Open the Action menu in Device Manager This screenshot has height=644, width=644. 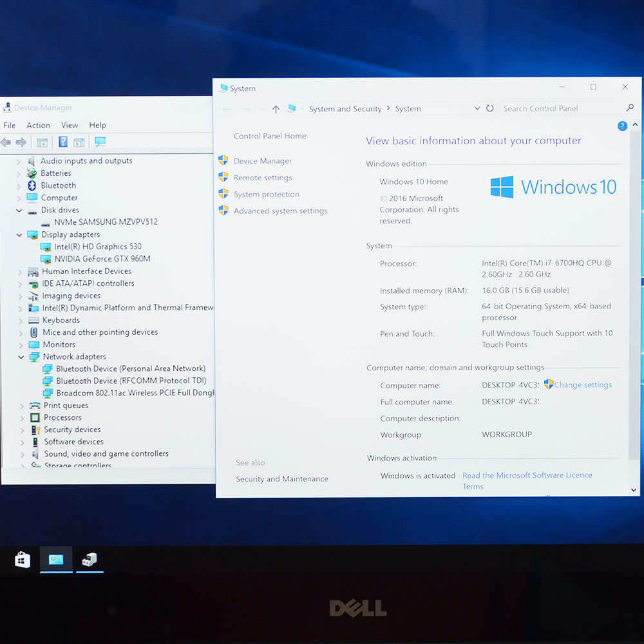coord(38,126)
